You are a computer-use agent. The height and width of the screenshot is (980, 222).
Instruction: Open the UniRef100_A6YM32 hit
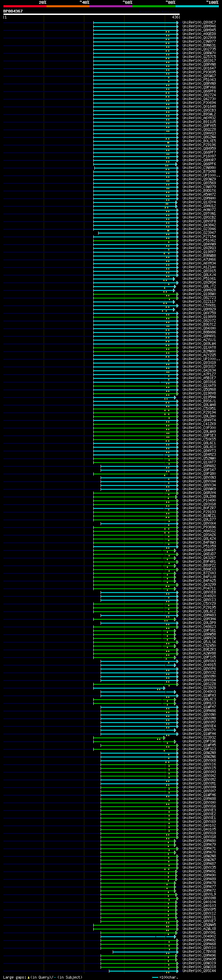click(x=199, y=118)
